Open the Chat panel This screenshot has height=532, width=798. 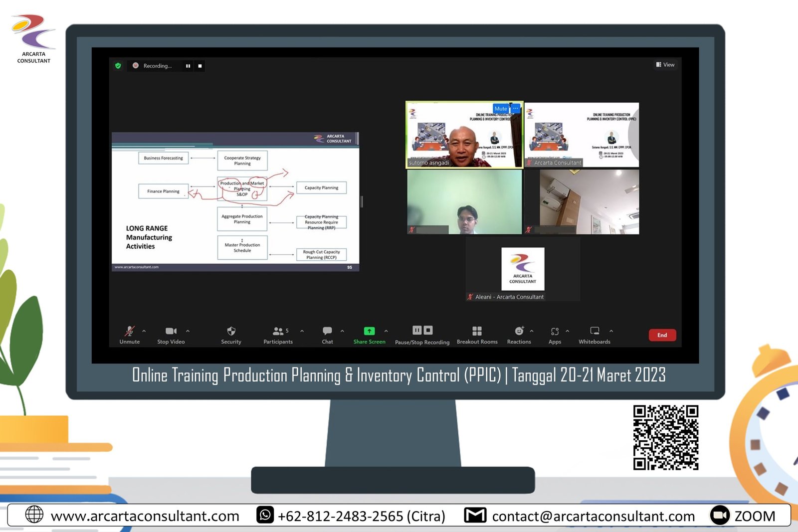coord(327,331)
